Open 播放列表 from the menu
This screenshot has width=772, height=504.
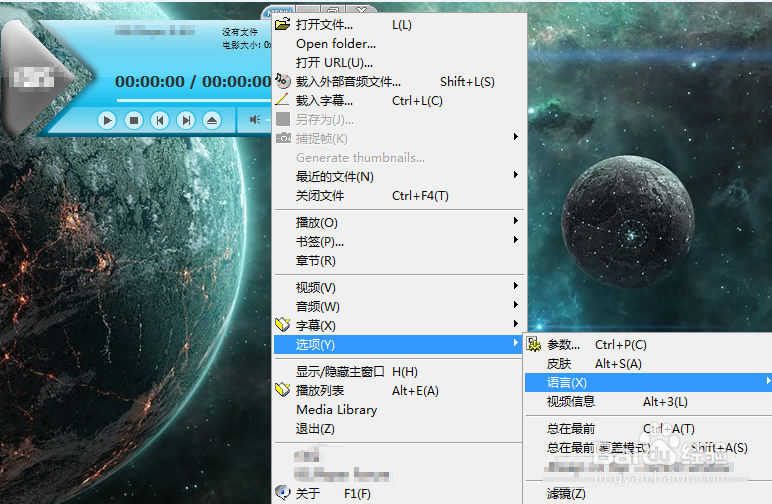(399, 391)
